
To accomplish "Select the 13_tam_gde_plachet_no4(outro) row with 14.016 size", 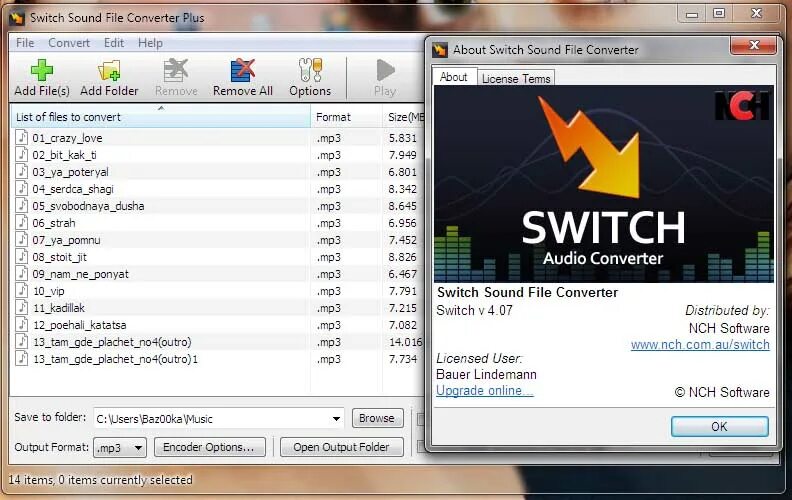I will (x=217, y=342).
